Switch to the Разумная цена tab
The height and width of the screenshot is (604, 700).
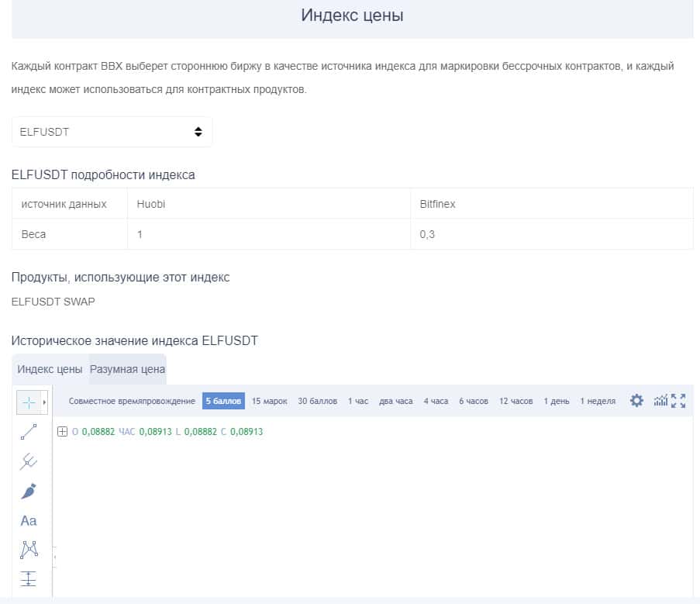tap(128, 369)
